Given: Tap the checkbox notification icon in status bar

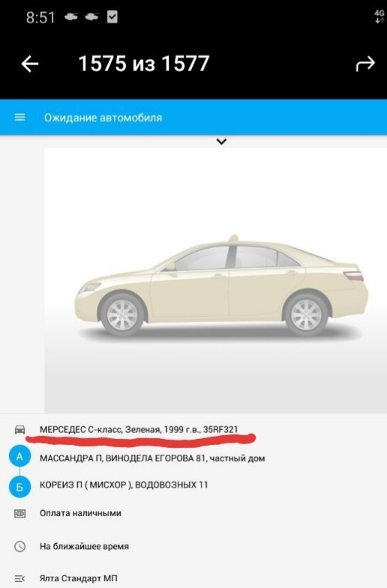Looking at the screenshot, I should 112,17.
